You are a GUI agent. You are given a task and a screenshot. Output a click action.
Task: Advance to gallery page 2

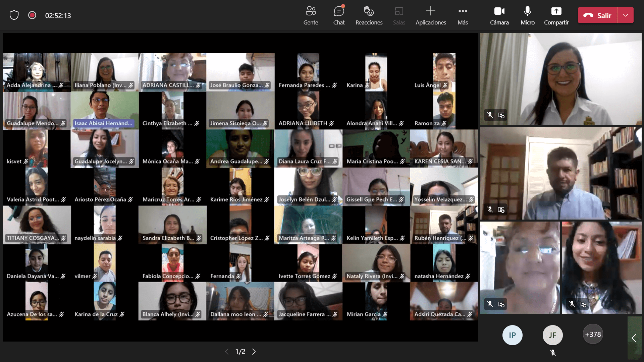254,352
